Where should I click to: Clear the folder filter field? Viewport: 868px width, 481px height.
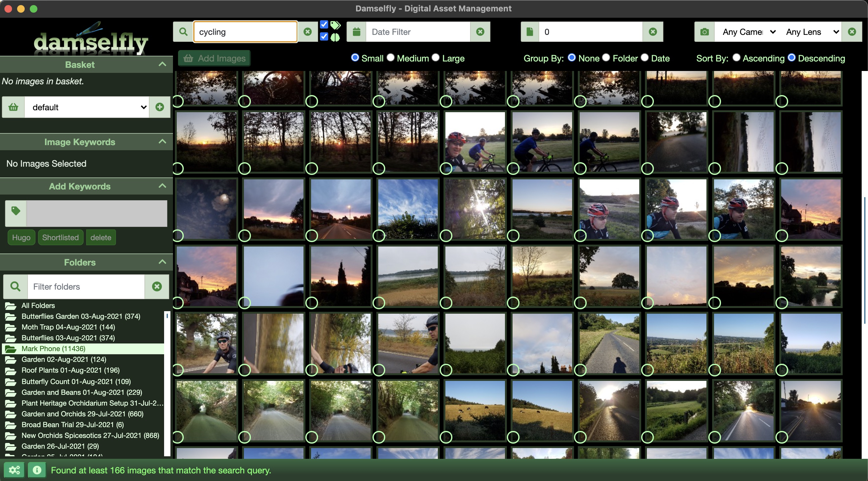[157, 286]
